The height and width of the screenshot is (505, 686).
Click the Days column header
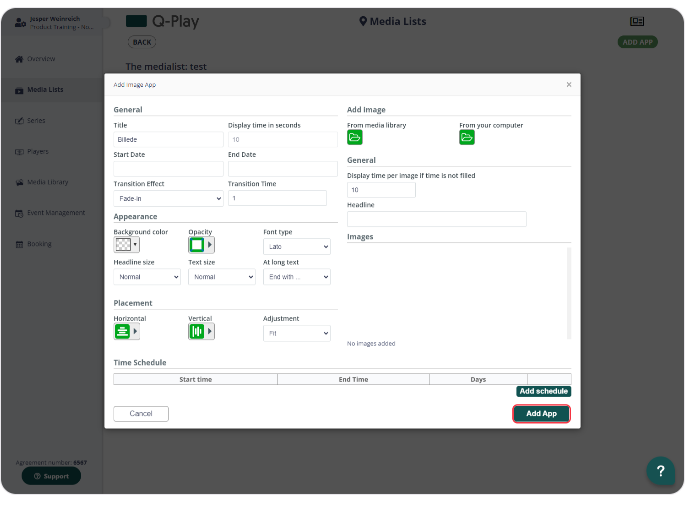pos(478,379)
